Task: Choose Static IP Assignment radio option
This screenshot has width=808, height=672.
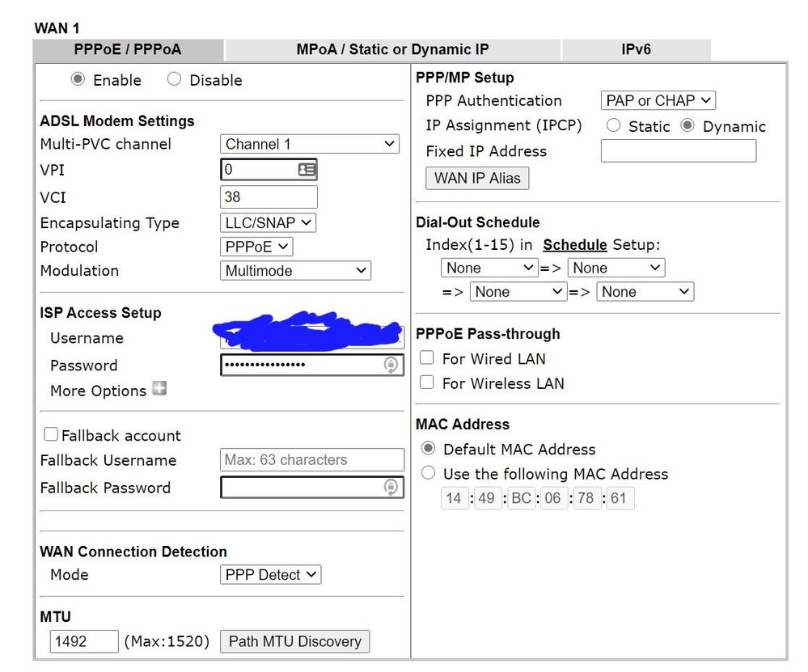Action: tap(613, 126)
